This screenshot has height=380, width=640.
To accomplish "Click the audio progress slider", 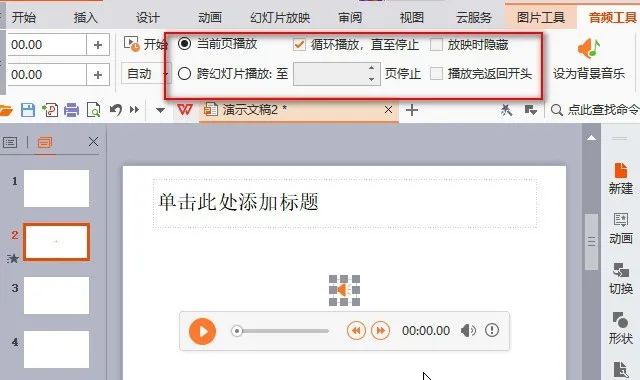I will [280, 331].
